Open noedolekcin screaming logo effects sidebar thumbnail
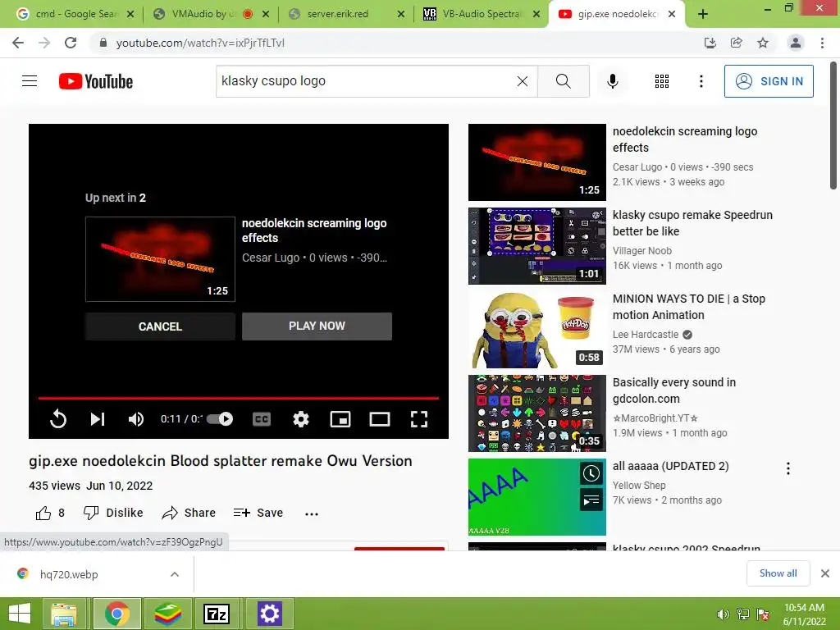This screenshot has height=630, width=840. pos(536,162)
